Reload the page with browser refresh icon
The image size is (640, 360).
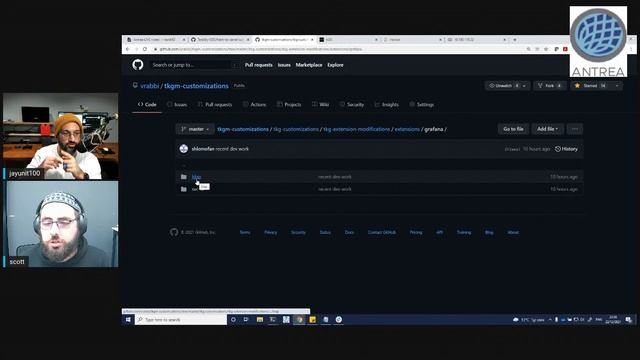pos(145,49)
